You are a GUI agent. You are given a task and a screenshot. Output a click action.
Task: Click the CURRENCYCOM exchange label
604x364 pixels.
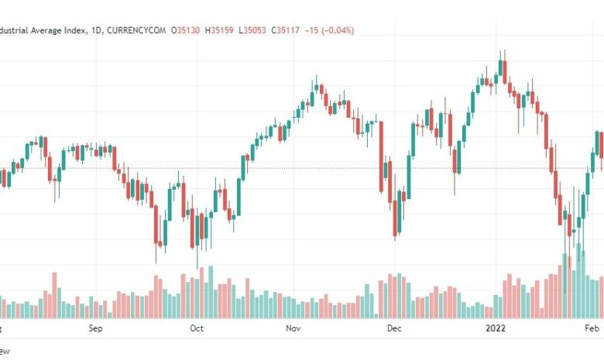tap(136, 30)
